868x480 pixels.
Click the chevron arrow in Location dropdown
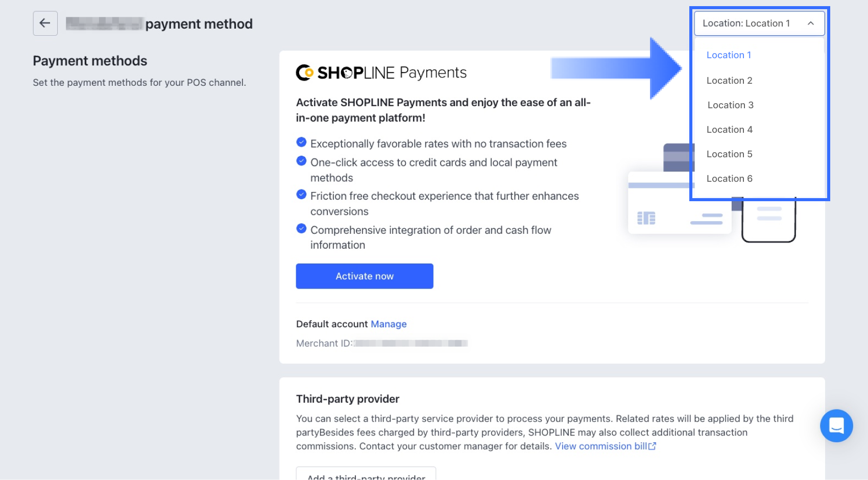pyautogui.click(x=810, y=23)
